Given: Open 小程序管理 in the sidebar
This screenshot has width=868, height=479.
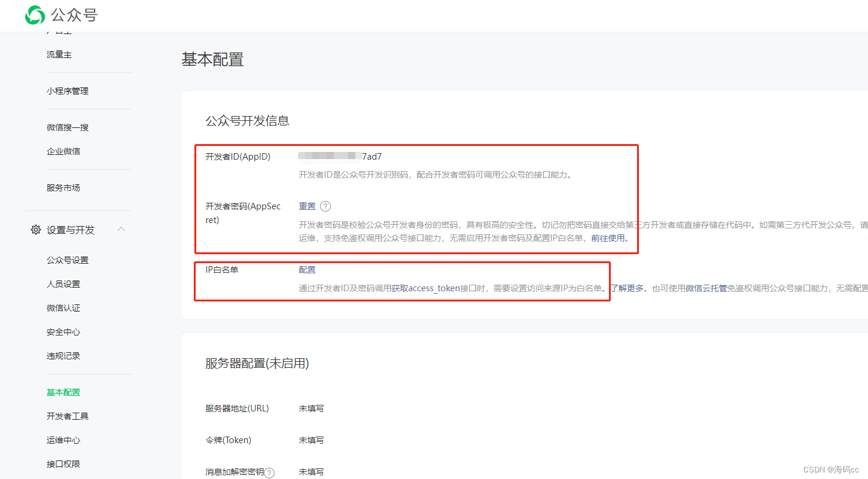Looking at the screenshot, I should (68, 91).
